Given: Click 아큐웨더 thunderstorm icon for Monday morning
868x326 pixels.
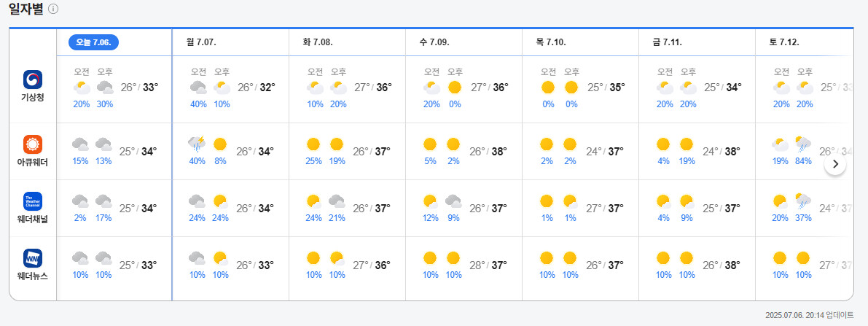Looking at the screenshot, I should pos(197,144).
